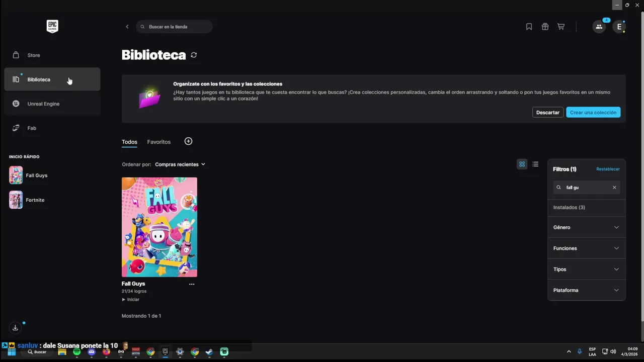644x362 pixels.
Task: Open the Compras recientes sort dropdown
Action: (x=180, y=164)
